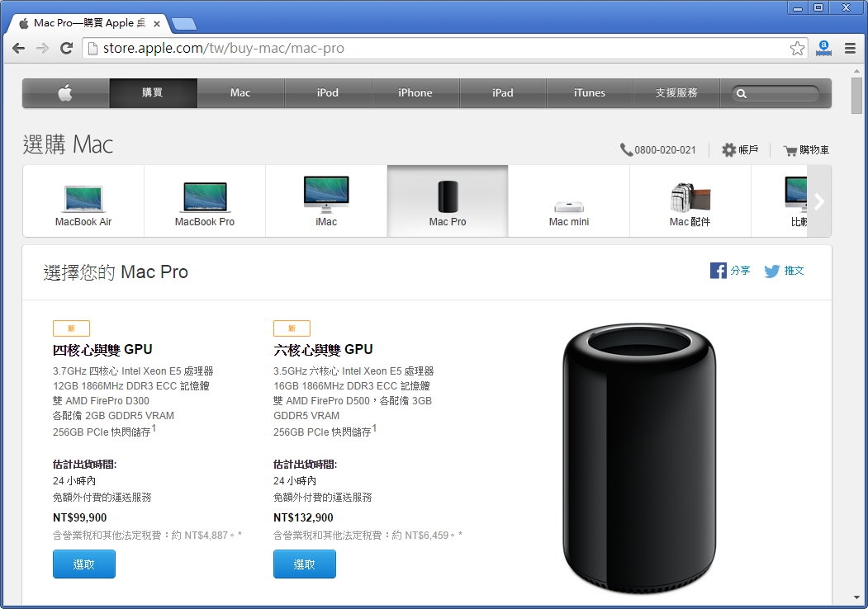Image resolution: width=868 pixels, height=609 pixels.
Task: Select MacBook Pro product thumbnail
Action: tap(205, 201)
